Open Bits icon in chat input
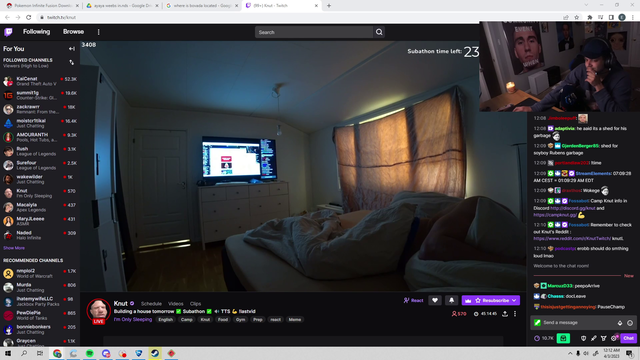This screenshot has width=640, height=360. [x=620, y=323]
